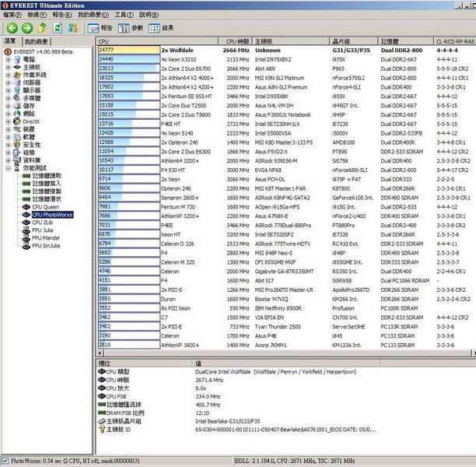Select the 記憶體讀取 benchmark
The image size is (476, 467).
pos(47,176)
